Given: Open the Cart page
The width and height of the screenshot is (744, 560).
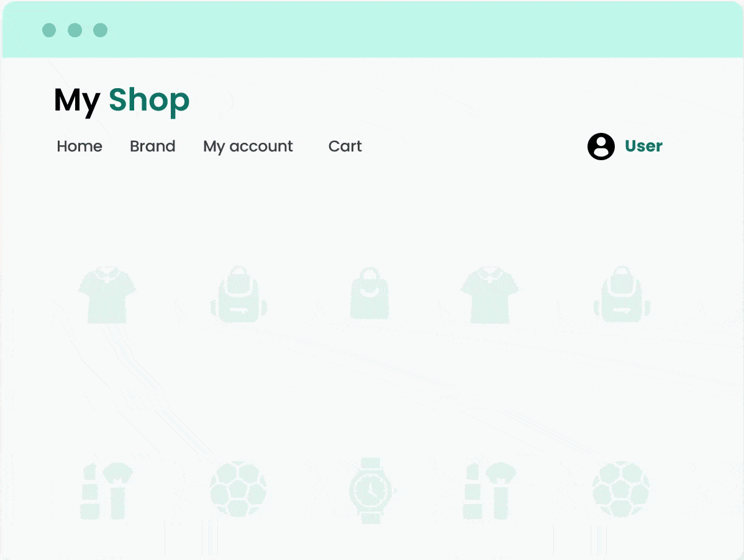Looking at the screenshot, I should [345, 147].
